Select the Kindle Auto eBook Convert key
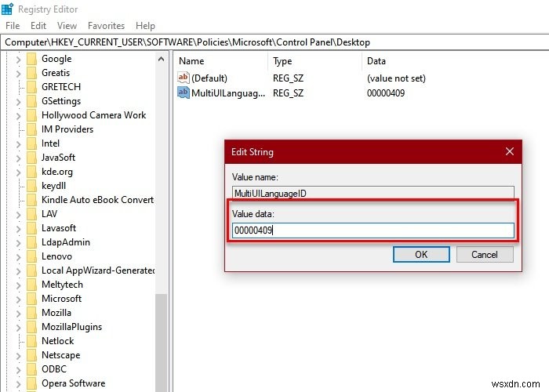 [x=97, y=200]
